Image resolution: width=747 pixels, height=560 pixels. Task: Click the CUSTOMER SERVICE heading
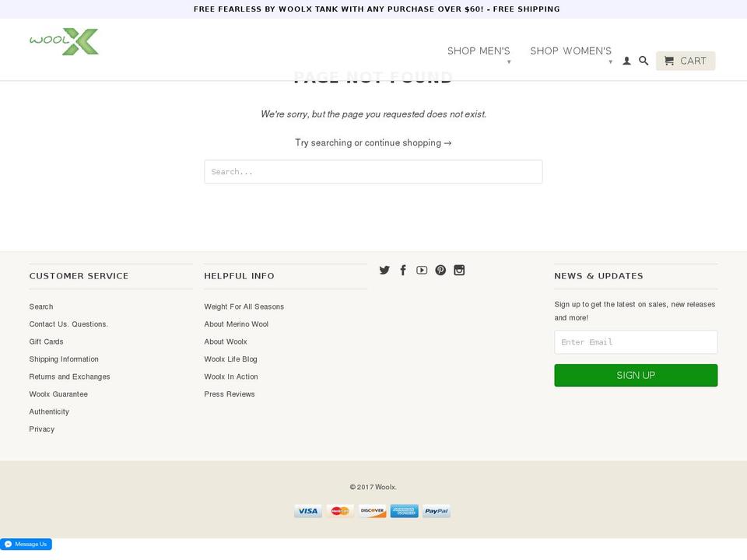point(79,276)
